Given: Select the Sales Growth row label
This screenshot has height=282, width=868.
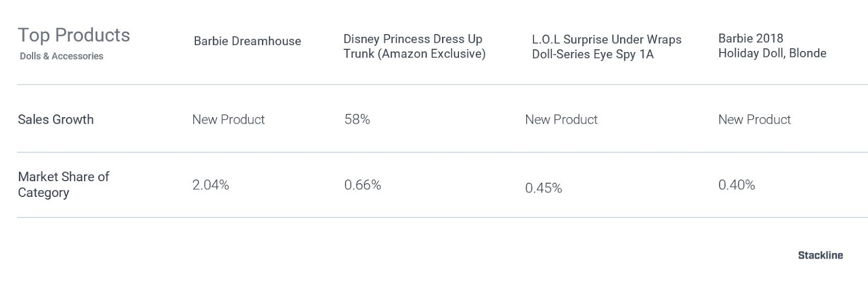Looking at the screenshot, I should coord(56,119).
